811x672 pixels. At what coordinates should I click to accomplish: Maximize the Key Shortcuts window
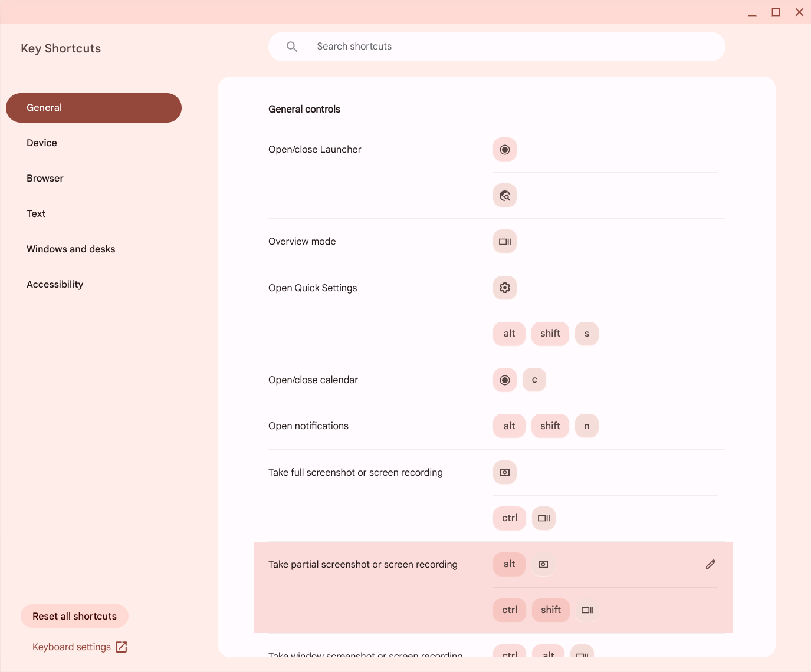tap(776, 12)
